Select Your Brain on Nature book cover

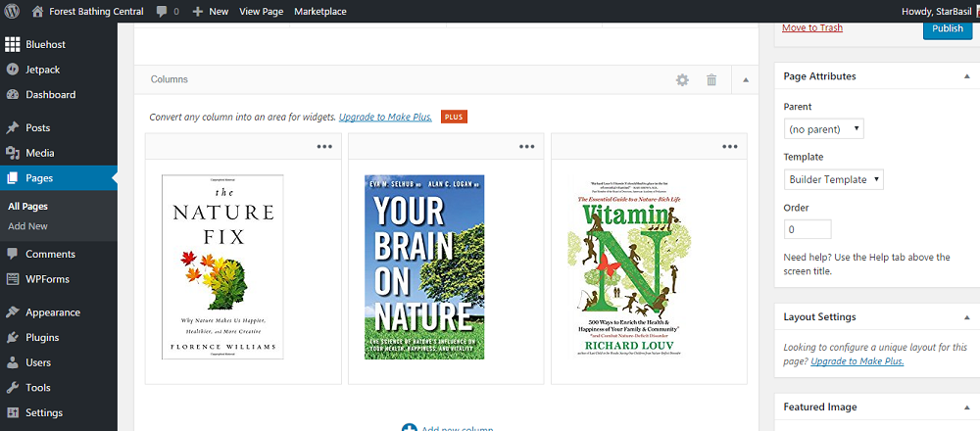coord(424,266)
